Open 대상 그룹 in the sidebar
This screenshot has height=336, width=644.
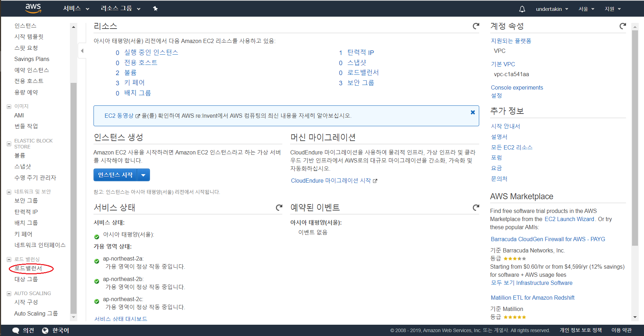pyautogui.click(x=26, y=279)
